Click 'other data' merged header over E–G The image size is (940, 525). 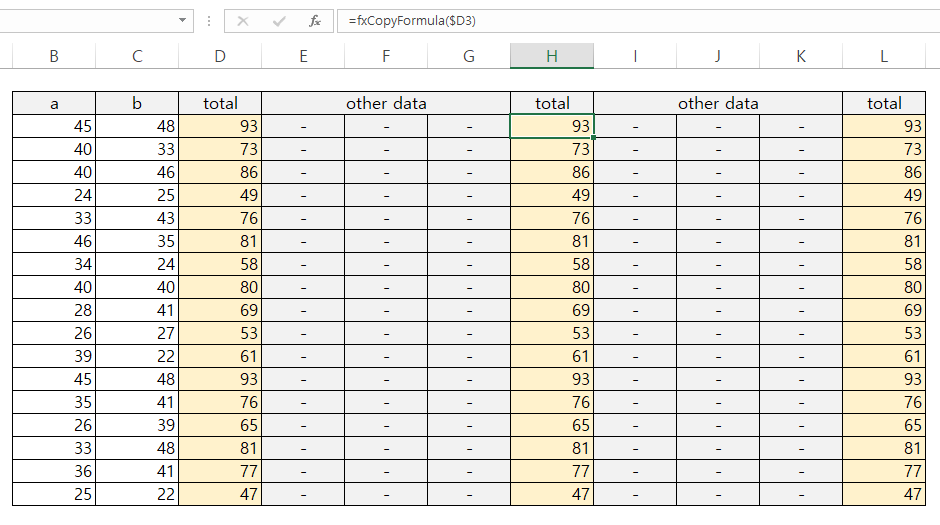tap(386, 103)
